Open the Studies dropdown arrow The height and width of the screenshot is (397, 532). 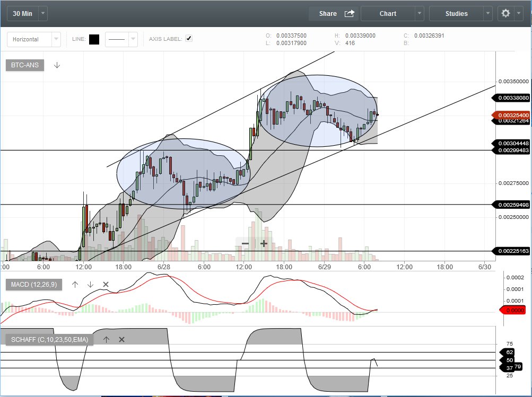tap(488, 14)
